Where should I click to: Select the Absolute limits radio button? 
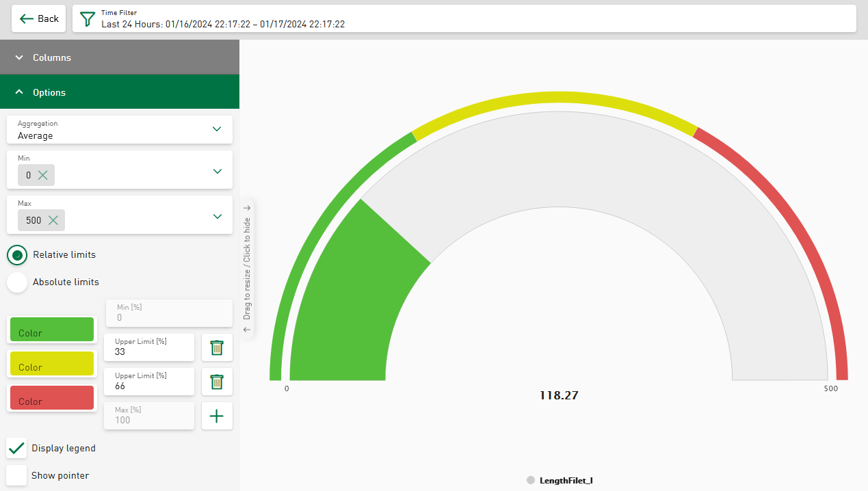pyautogui.click(x=17, y=282)
